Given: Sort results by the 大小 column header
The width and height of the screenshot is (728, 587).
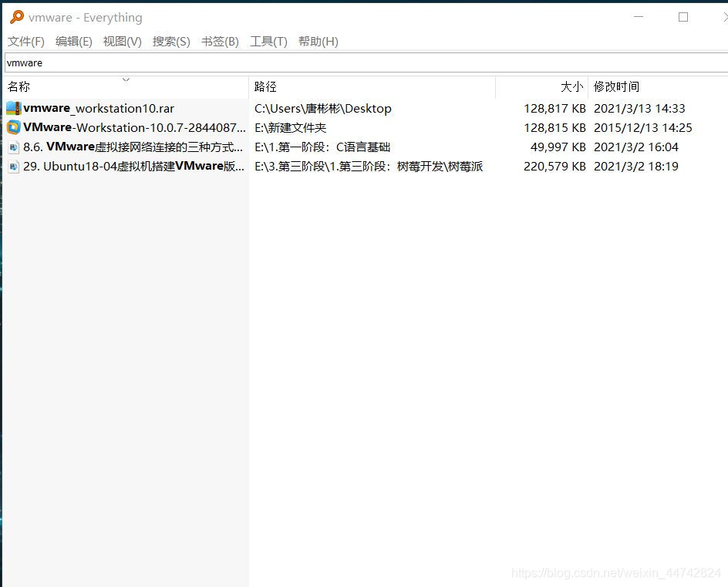Looking at the screenshot, I should pyautogui.click(x=542, y=87).
